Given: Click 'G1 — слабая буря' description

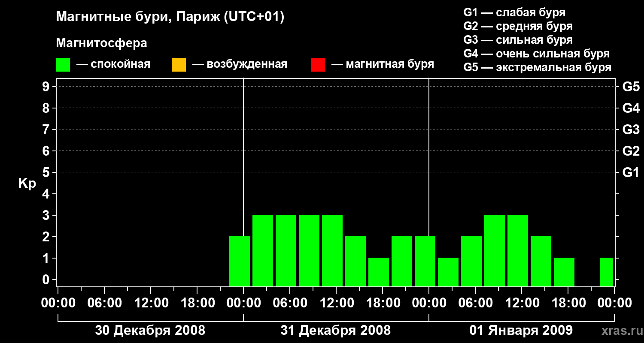Looking at the screenshot, I should 514,12.
